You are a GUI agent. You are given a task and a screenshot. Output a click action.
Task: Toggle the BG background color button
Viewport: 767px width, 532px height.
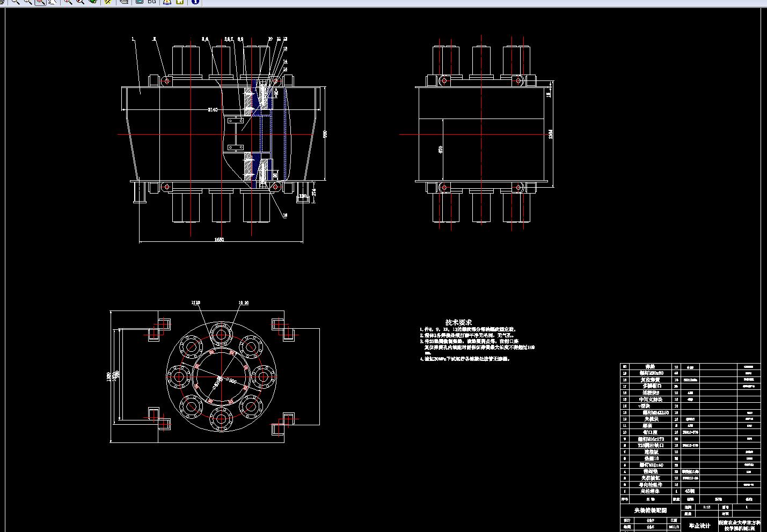[152, 2]
